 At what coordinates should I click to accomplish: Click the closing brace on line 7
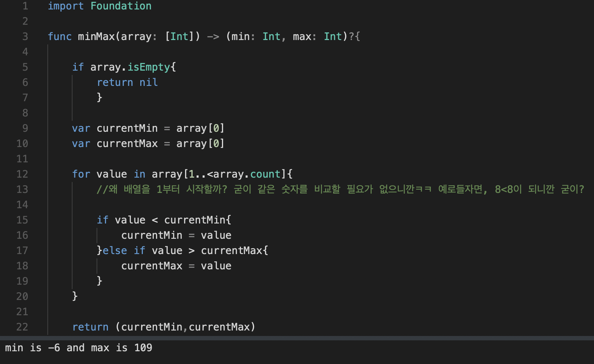[99, 97]
